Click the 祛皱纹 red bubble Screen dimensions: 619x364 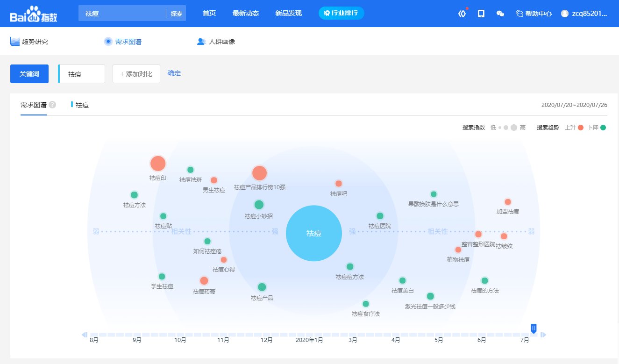coord(504,236)
